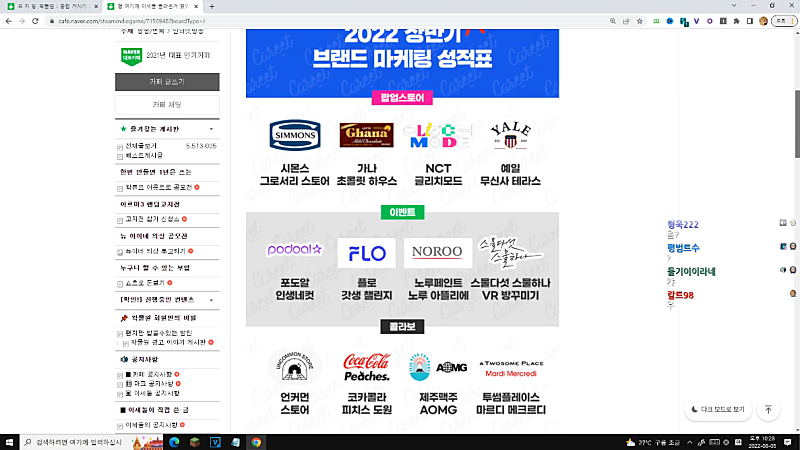Image resolution: width=800 pixels, height=450 pixels.
Task: Collapse the 즐겨찾는 게시판 section arrow
Action: (x=211, y=129)
